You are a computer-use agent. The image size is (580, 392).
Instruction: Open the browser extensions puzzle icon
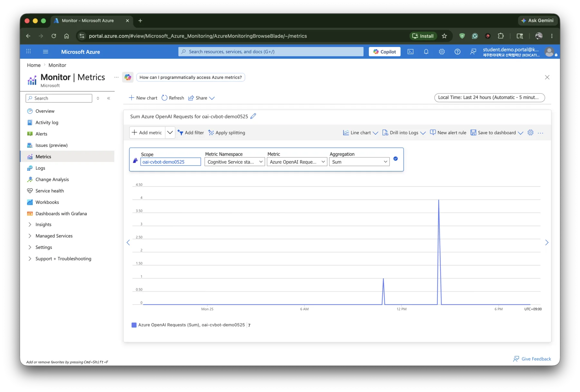tap(501, 36)
